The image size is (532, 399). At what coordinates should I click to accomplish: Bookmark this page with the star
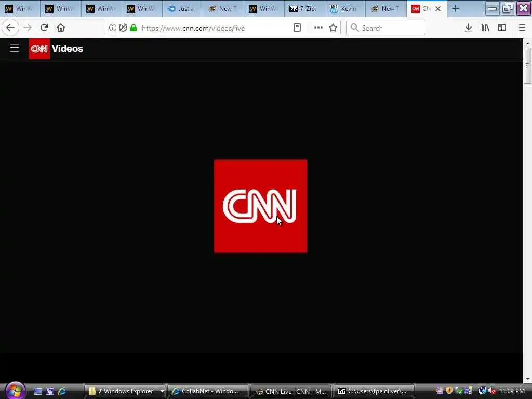click(x=333, y=28)
